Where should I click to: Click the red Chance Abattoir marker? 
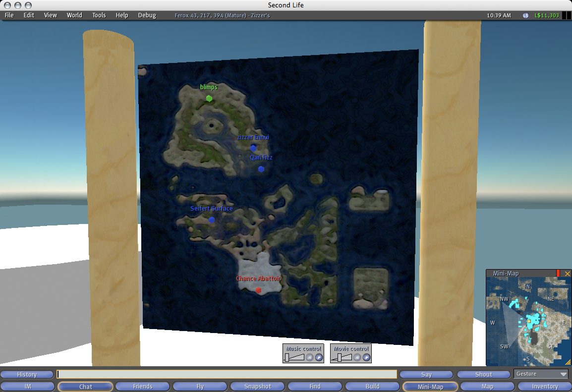point(258,290)
